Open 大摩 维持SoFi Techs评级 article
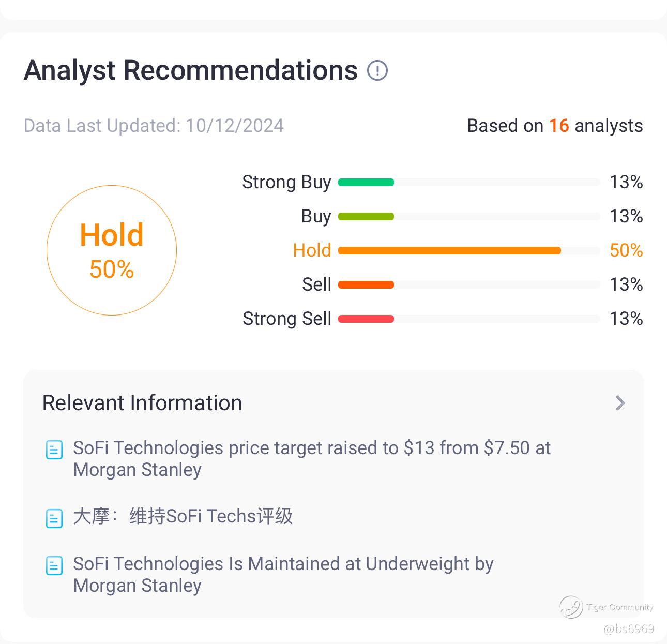This screenshot has height=644, width=667. 183,516
